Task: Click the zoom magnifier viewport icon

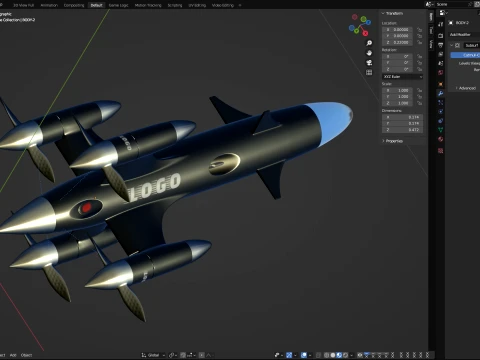Action: coord(369,43)
